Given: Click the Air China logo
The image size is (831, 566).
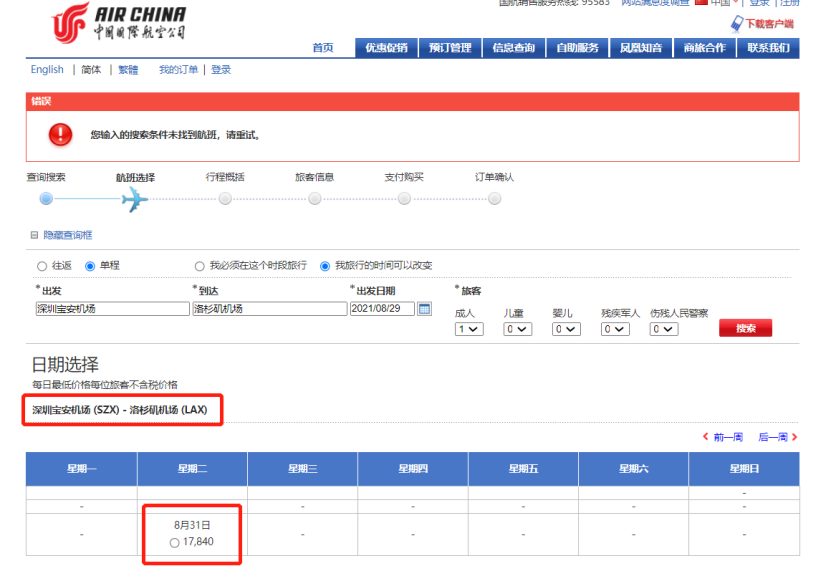Looking at the screenshot, I should pos(118,22).
